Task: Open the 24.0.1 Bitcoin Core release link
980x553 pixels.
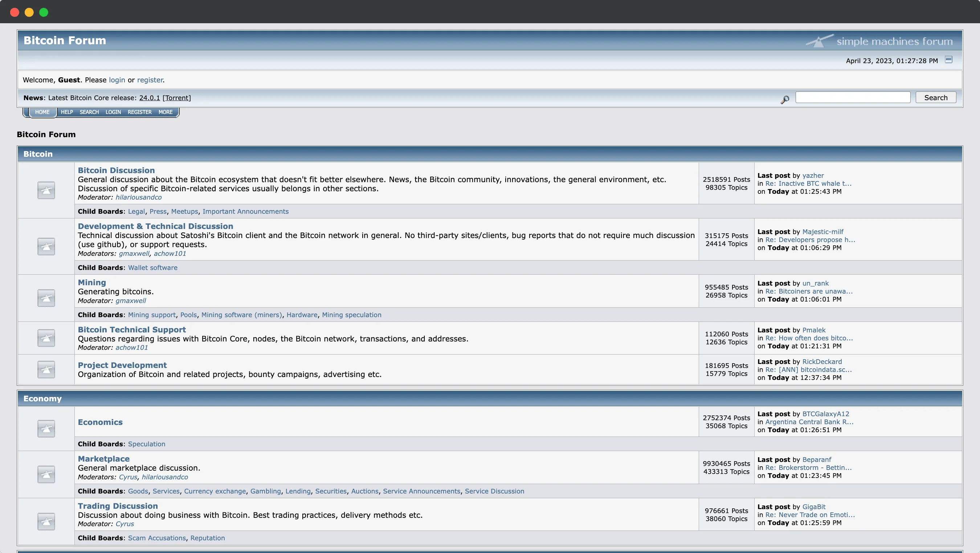Action: pos(149,98)
